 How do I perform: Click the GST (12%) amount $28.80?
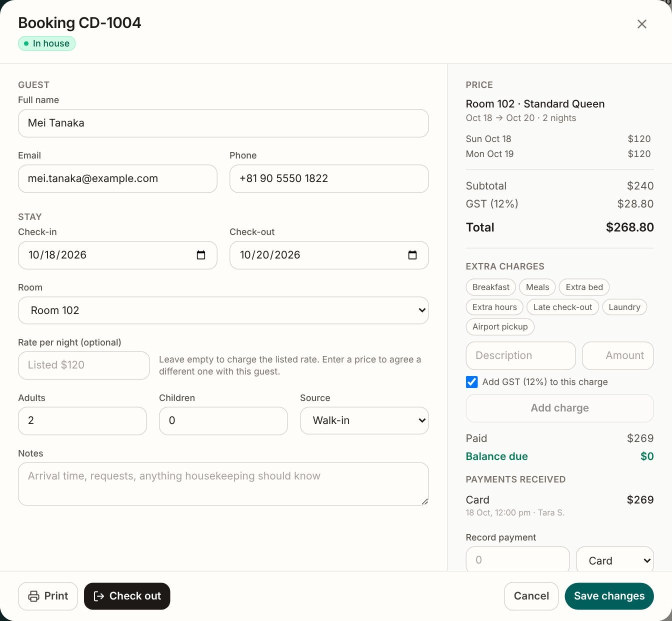[x=635, y=204]
